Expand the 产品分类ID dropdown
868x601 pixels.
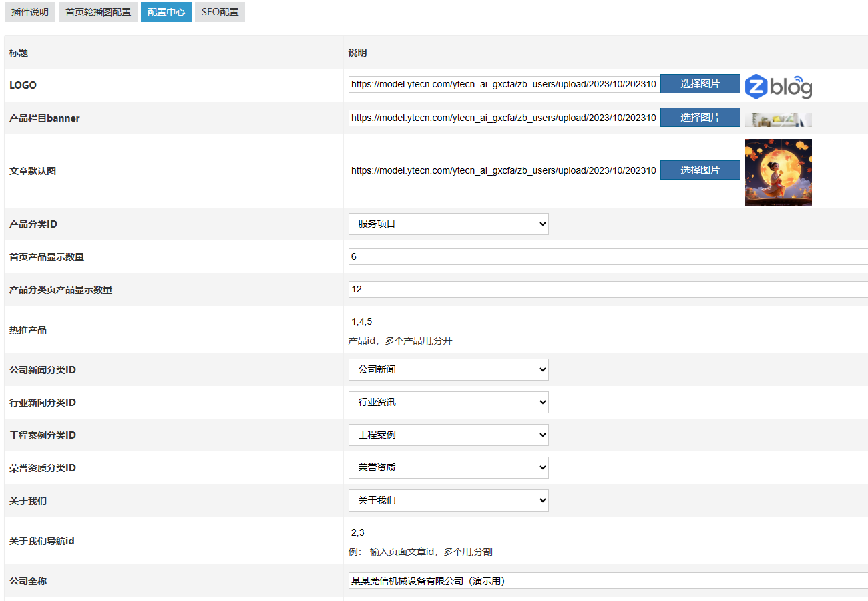pos(448,224)
